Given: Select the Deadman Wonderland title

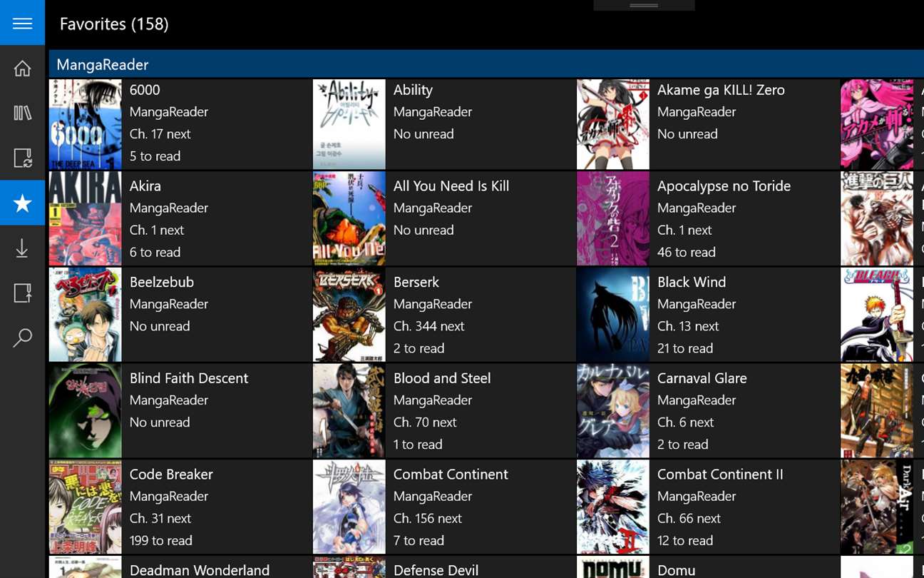Looking at the screenshot, I should 200,570.
